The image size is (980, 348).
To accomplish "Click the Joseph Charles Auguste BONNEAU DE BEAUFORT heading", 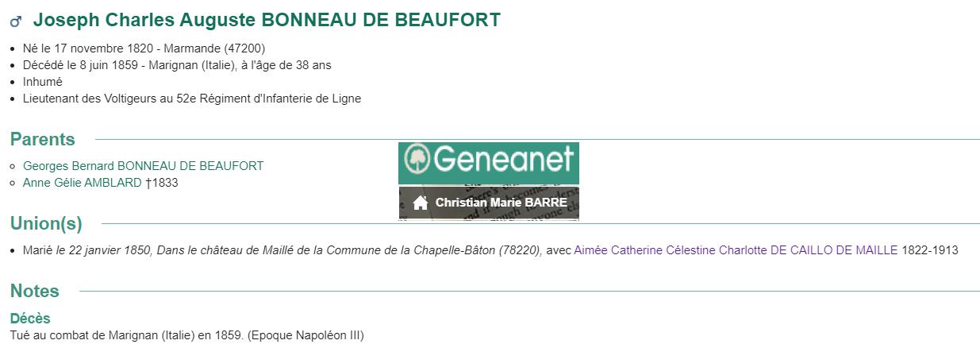I will click(x=267, y=21).
